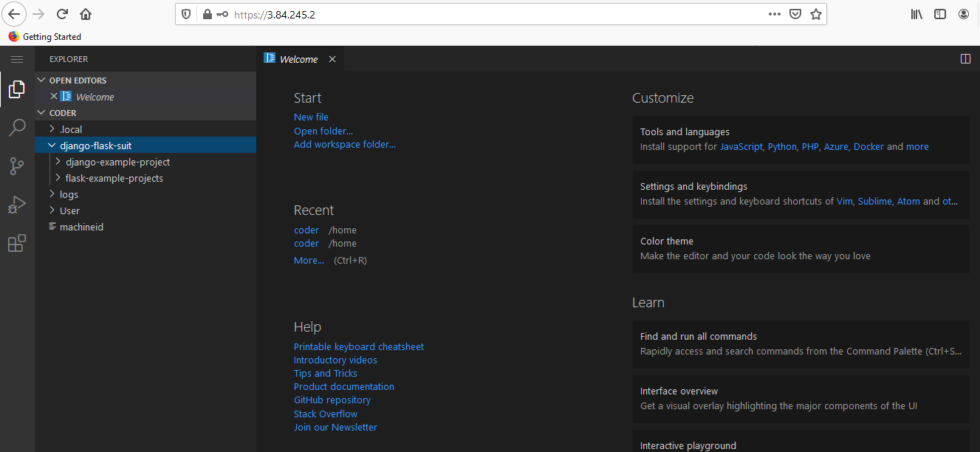Close the Welcome editor tab
980x452 pixels.
pyautogui.click(x=332, y=59)
